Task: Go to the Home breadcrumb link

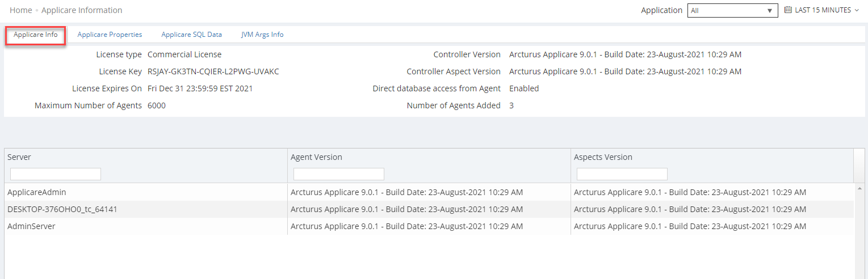Action: click(x=20, y=10)
